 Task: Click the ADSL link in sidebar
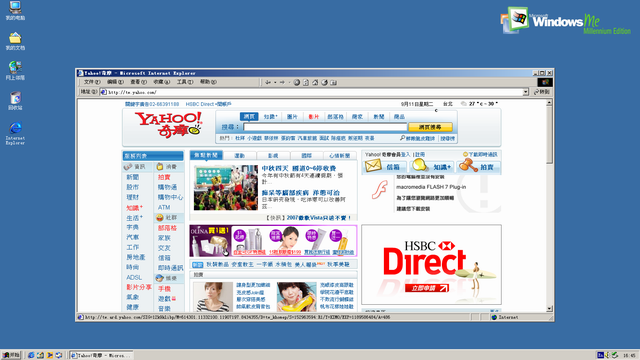click(x=134, y=278)
